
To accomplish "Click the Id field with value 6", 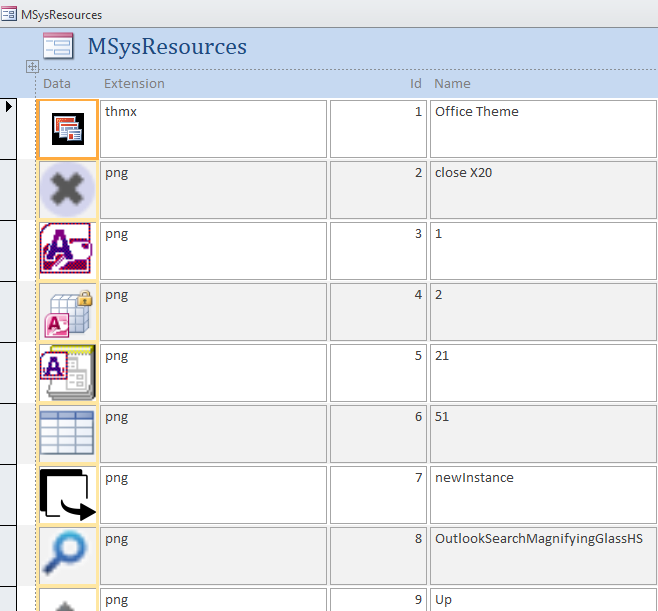I will click(378, 434).
